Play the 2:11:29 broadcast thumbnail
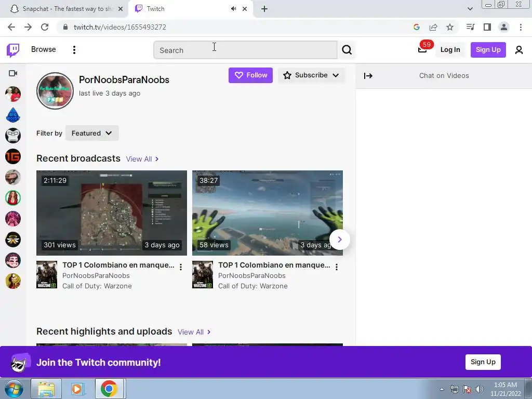 [112, 212]
